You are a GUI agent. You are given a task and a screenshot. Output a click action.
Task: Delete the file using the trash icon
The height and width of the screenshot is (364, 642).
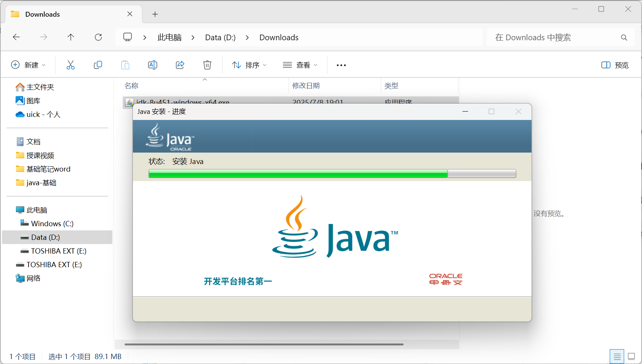tap(207, 65)
